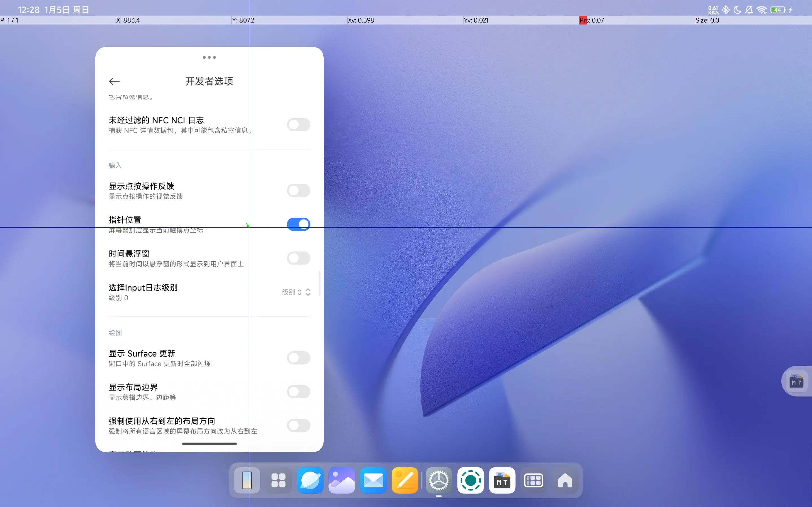
Task: Turn on the 时间悬浮窗 switch
Action: [x=298, y=258]
